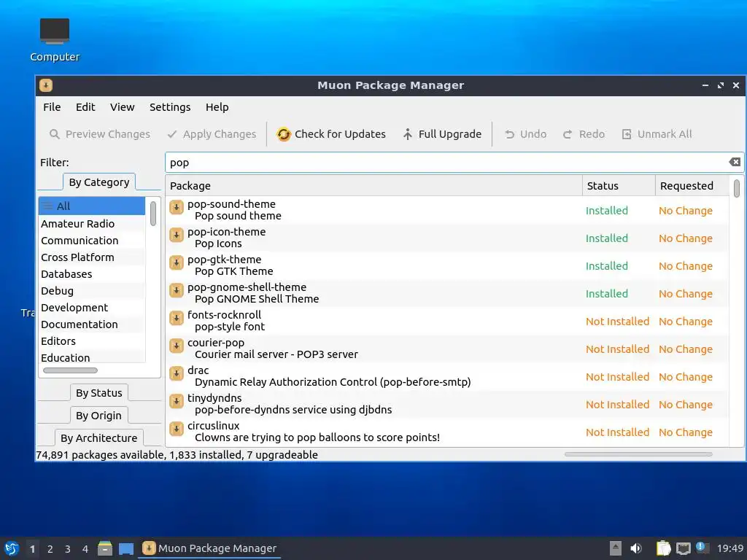Viewport: 747px width, 560px height.
Task: Switch to virtual desktop 4
Action: pyautogui.click(x=85, y=549)
